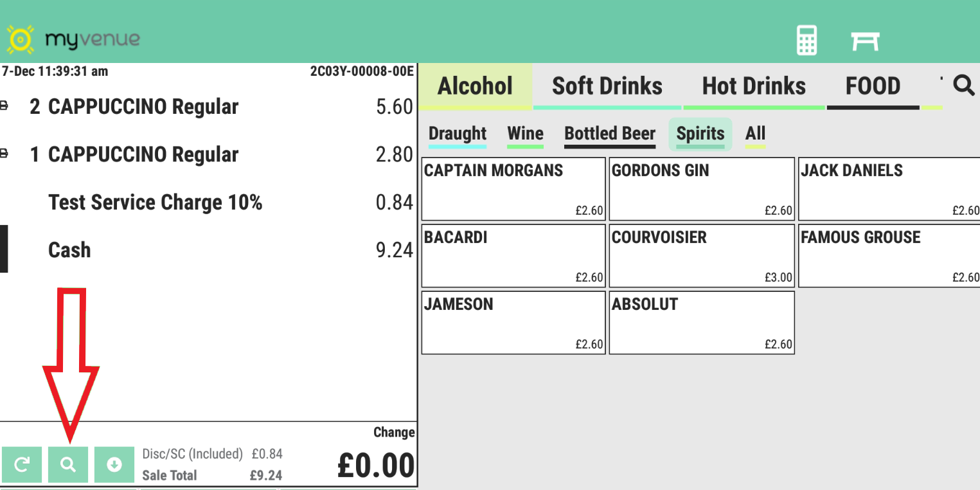Select the FOOD category tab
This screenshot has width=980, height=490.
(873, 87)
